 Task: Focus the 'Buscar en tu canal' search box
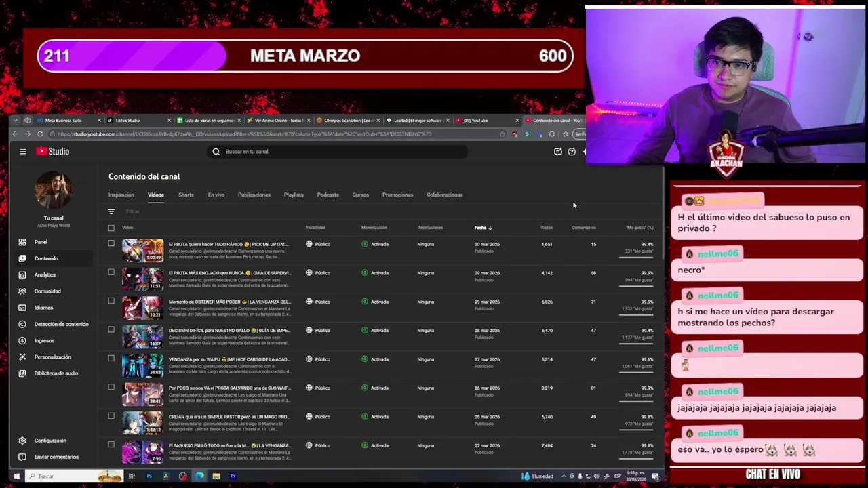pos(337,152)
